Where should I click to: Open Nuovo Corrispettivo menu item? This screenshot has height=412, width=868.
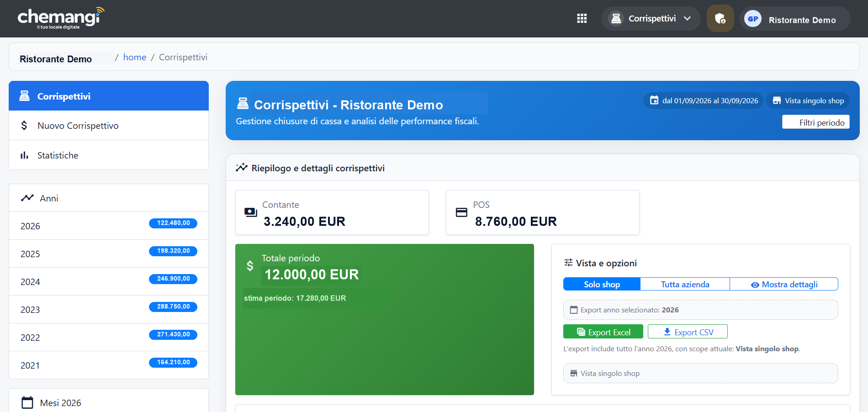tap(109, 126)
